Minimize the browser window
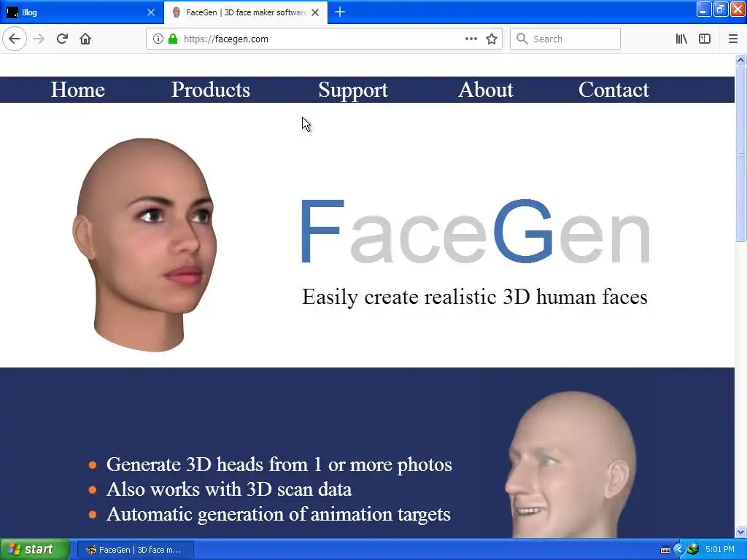The width and height of the screenshot is (747, 560). pos(704,9)
